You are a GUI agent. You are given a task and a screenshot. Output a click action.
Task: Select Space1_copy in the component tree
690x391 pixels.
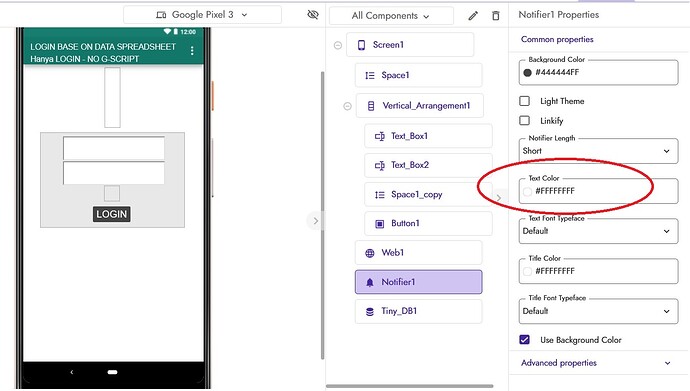pyautogui.click(x=428, y=194)
